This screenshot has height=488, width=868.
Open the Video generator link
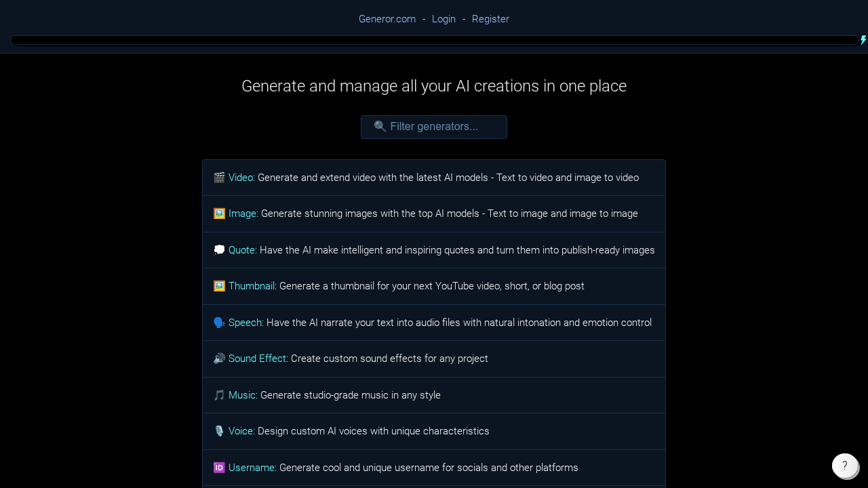coord(241,178)
